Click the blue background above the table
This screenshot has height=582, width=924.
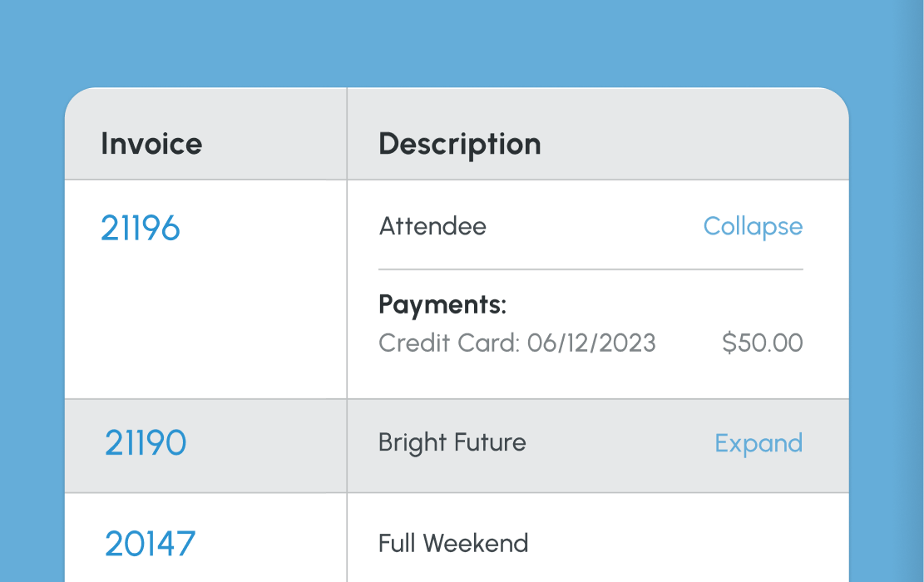[457, 42]
